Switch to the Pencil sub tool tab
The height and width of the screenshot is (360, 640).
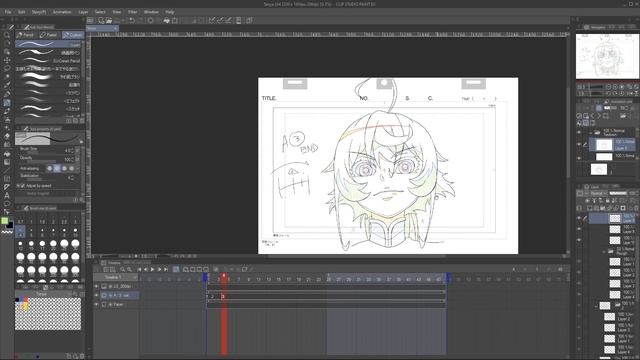tap(26, 35)
